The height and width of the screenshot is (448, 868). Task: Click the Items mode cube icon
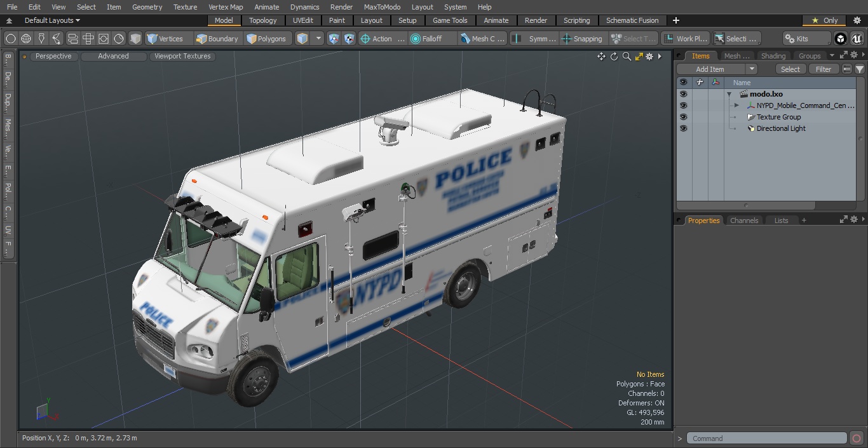[x=302, y=39]
